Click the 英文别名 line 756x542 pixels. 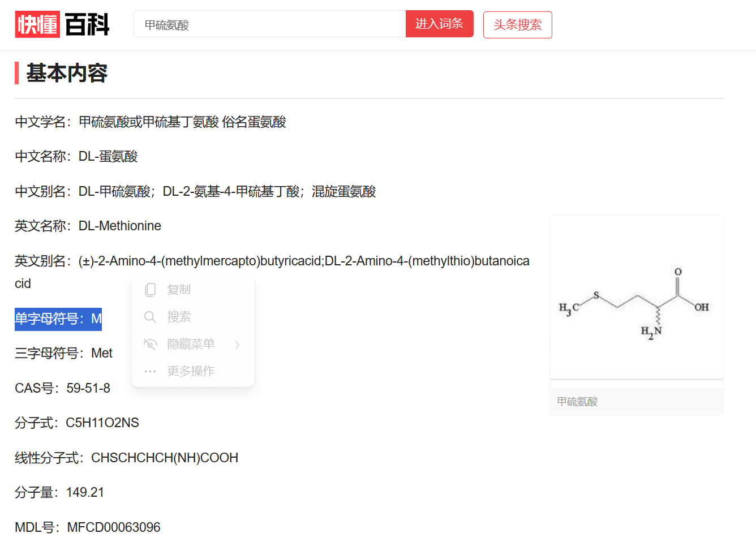point(272,272)
